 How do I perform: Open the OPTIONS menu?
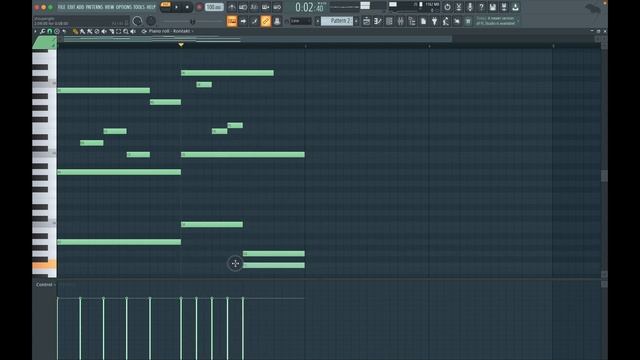(x=124, y=7)
